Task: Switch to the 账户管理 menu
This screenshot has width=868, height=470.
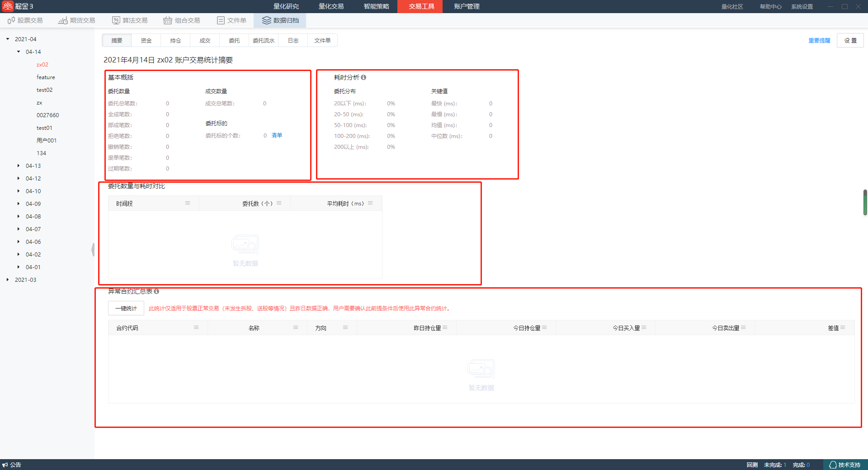Action: 467,6
